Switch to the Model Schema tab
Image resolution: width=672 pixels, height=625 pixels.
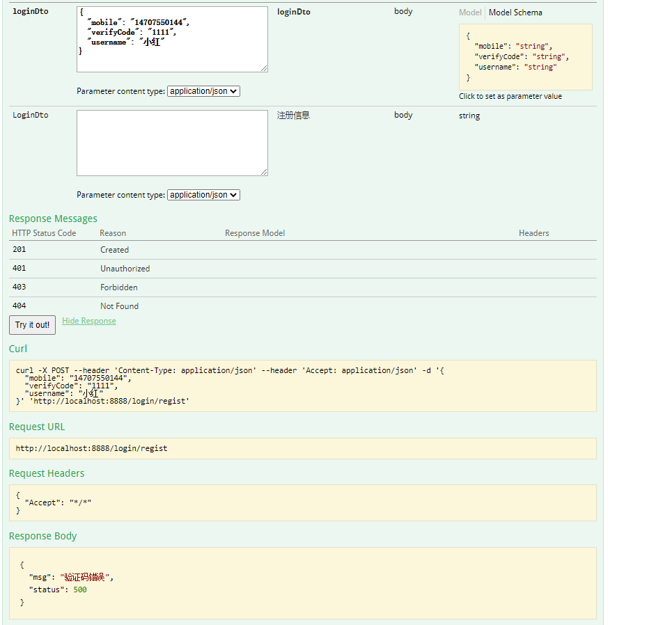click(515, 13)
